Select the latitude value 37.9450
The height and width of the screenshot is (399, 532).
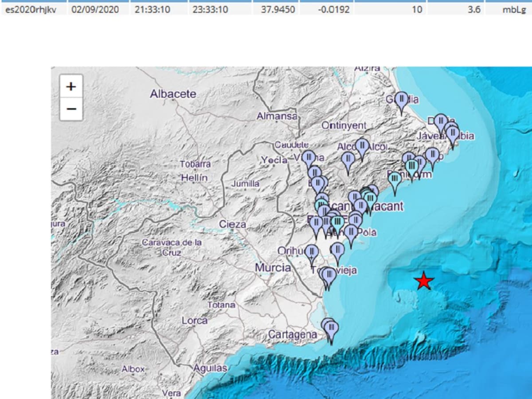pos(278,9)
